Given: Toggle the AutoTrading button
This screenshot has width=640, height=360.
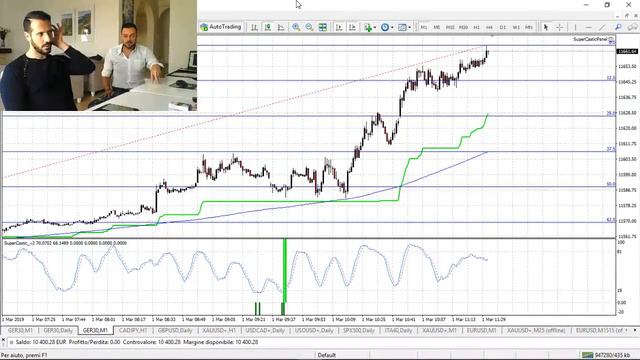Looking at the screenshot, I should point(221,27).
